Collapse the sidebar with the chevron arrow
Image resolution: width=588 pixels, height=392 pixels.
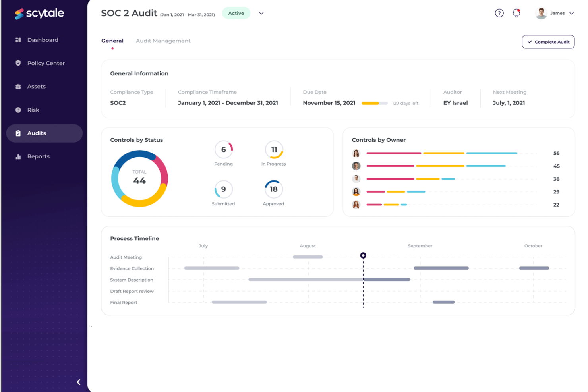(x=78, y=382)
